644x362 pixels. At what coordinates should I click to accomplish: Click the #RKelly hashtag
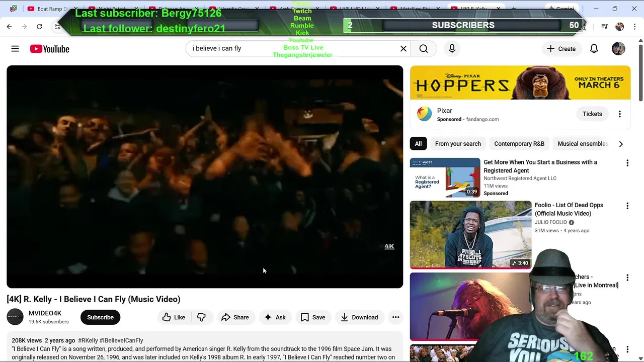(88, 340)
